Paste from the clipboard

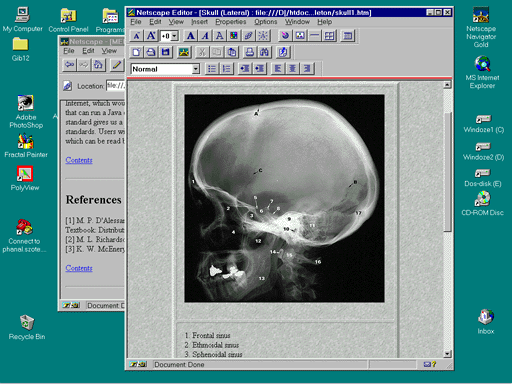tap(231, 52)
